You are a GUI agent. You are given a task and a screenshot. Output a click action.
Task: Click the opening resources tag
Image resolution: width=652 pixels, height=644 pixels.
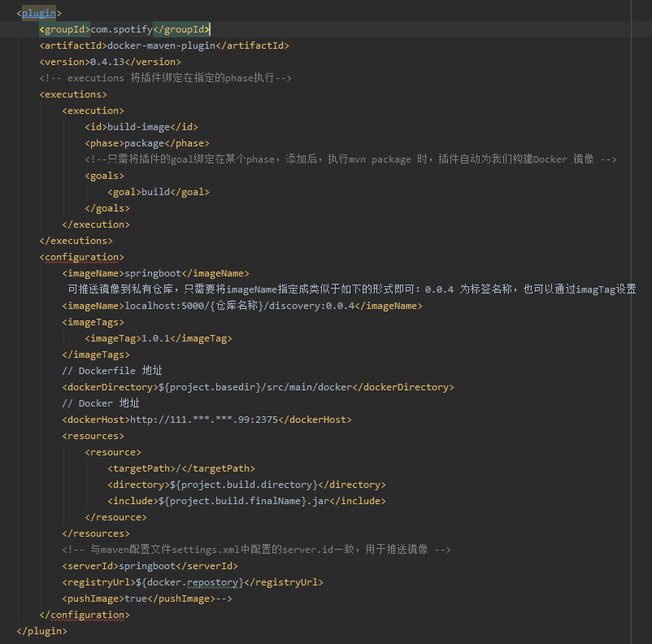tap(93, 436)
